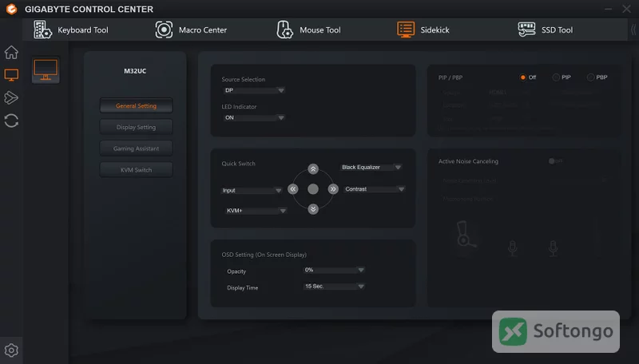Open the Macro Center icon
639x364 pixels.
pos(164,30)
